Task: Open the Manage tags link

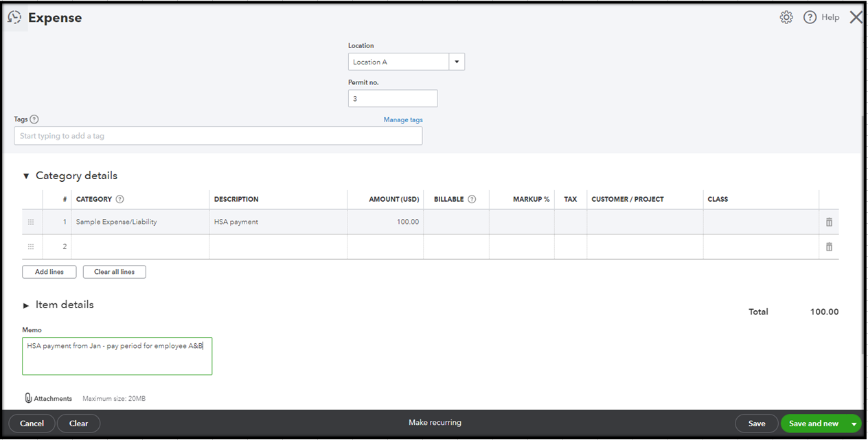Action: pos(403,119)
